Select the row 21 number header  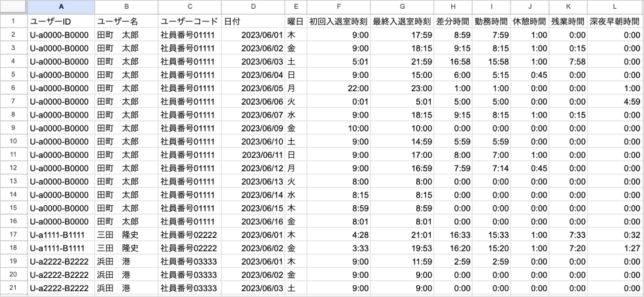tap(13, 288)
